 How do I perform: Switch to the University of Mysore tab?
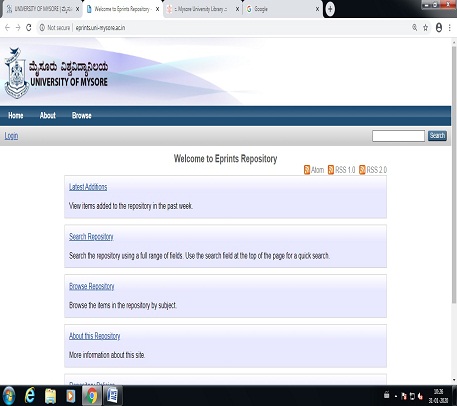pos(43,9)
